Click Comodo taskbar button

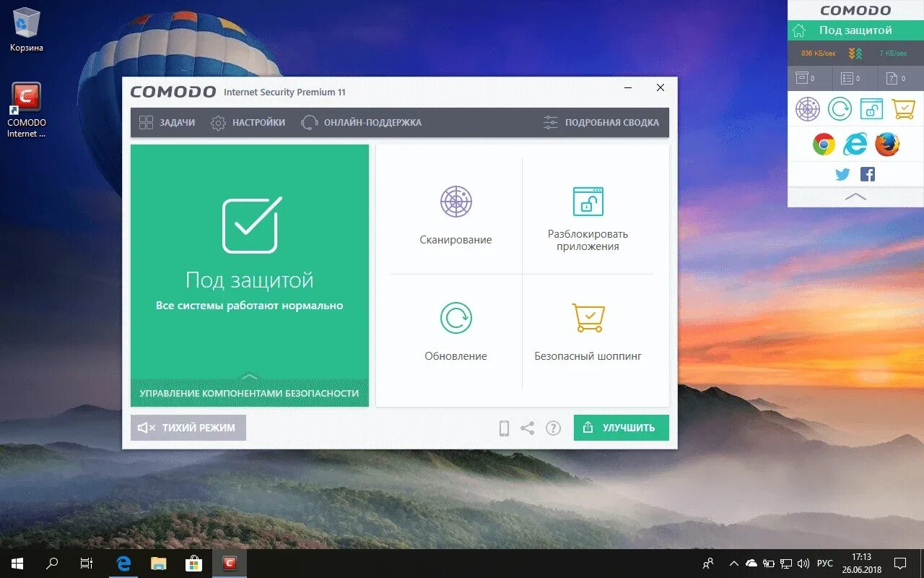[x=230, y=564]
